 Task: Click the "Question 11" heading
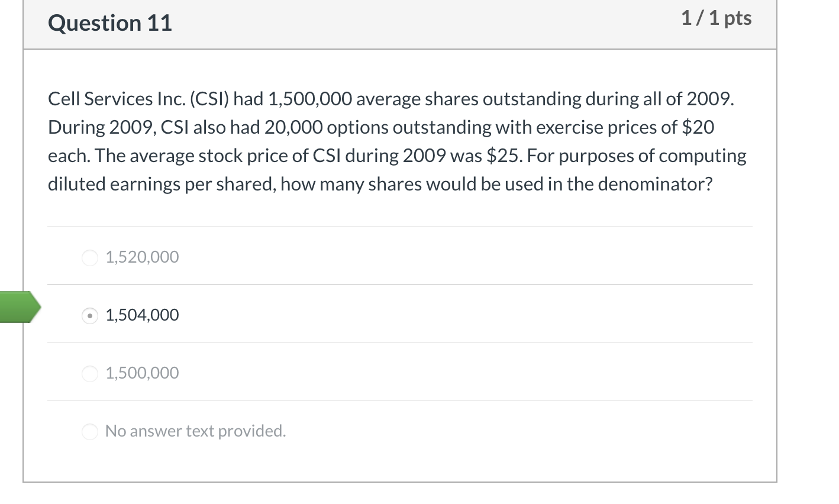110,24
